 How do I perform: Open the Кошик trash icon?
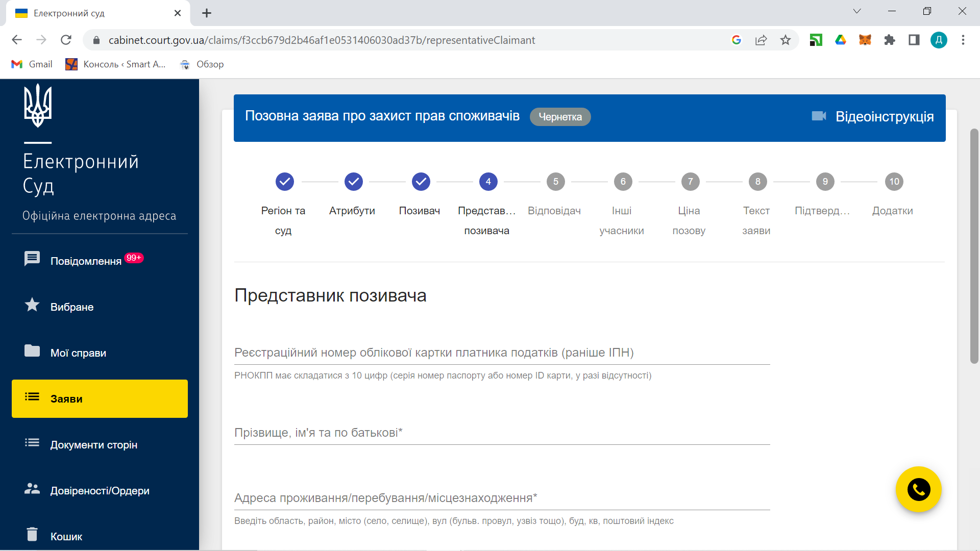pyautogui.click(x=32, y=534)
